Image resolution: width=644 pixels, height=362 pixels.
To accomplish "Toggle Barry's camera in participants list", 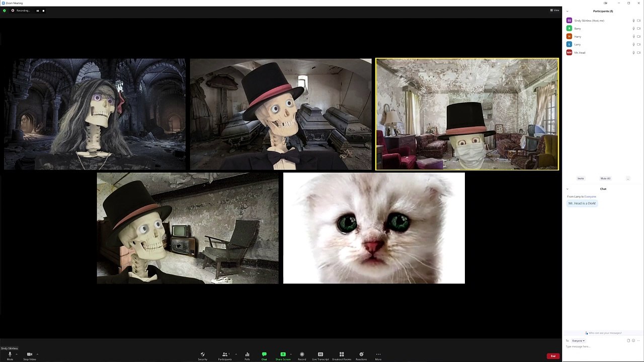I will tap(639, 29).
